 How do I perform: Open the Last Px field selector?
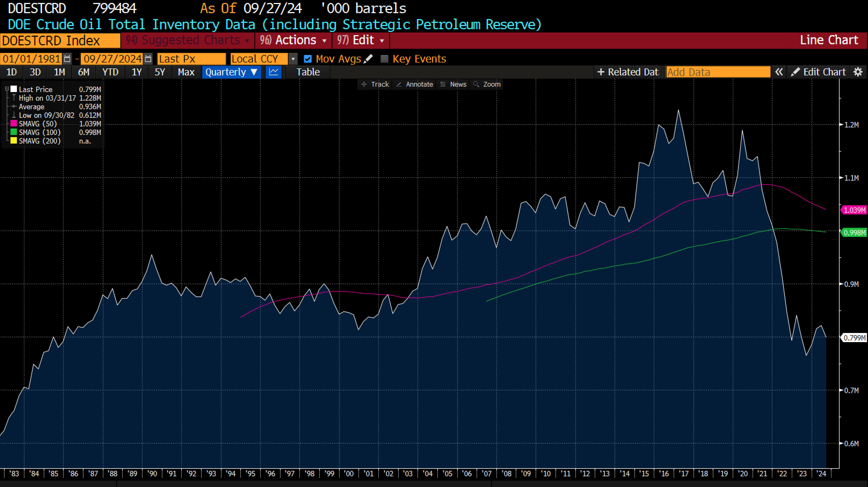(x=191, y=59)
